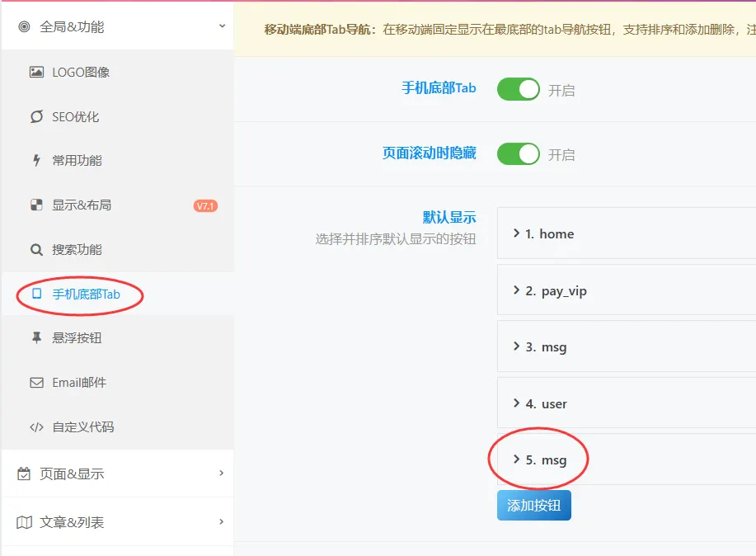The height and width of the screenshot is (556, 756).
Task: Click the Email邮件 envelope icon
Action: point(36,383)
